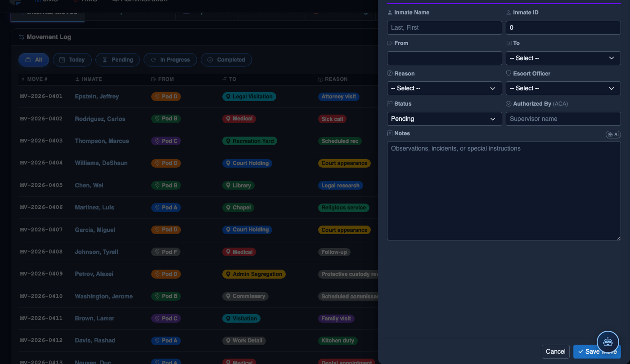Select the Follow-up reason tag

(334, 252)
